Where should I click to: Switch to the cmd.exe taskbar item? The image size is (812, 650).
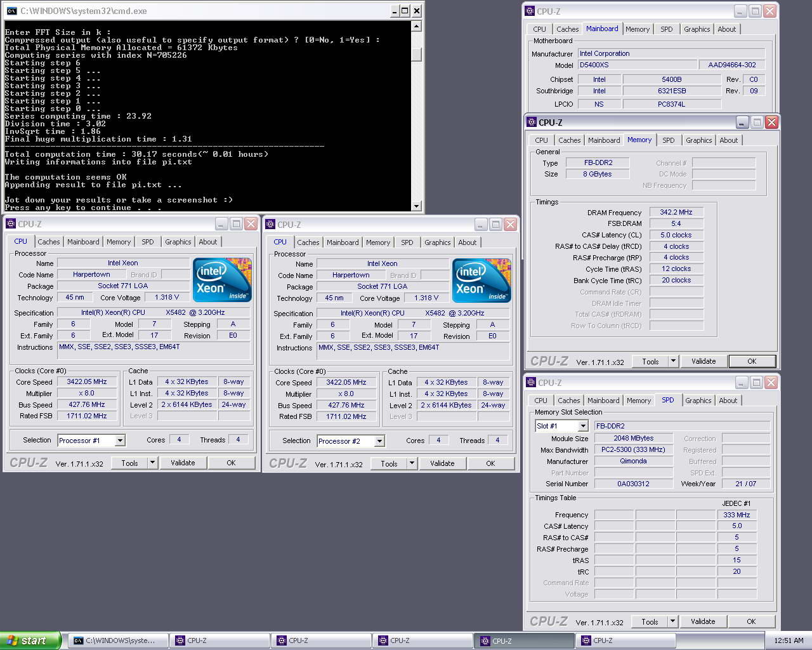pyautogui.click(x=119, y=640)
